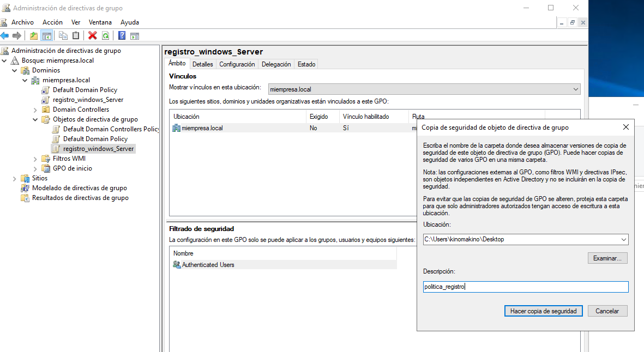Click the green Refresh icon

point(105,36)
